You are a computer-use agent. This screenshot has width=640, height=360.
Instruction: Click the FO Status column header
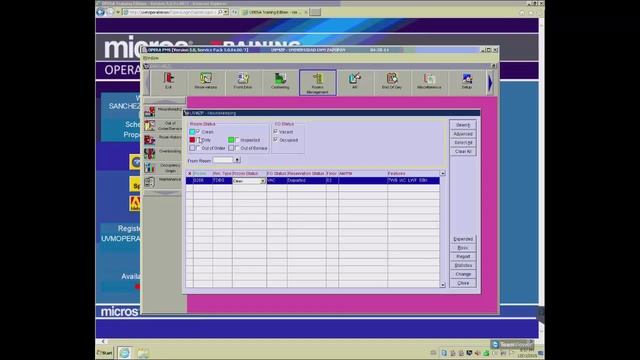click(x=277, y=173)
